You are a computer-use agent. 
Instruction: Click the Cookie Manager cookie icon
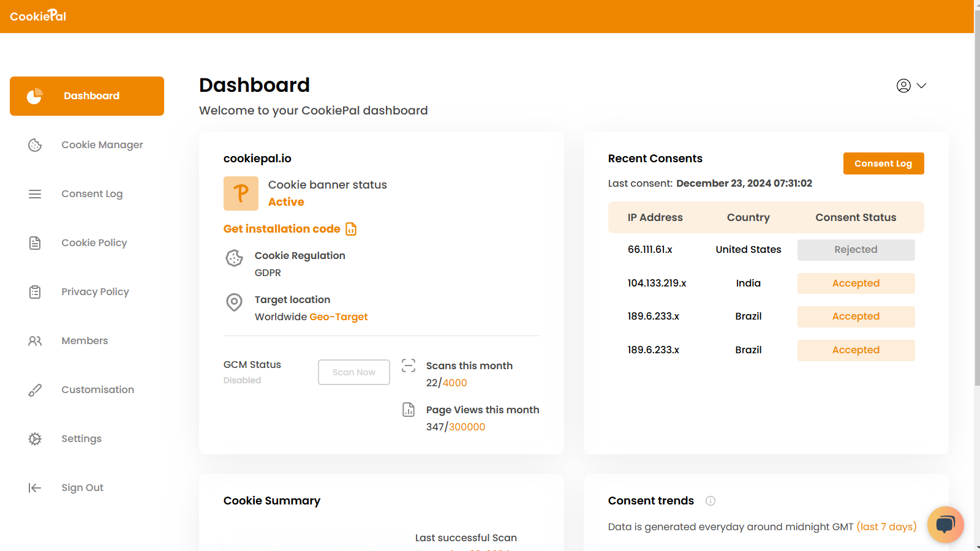[35, 145]
